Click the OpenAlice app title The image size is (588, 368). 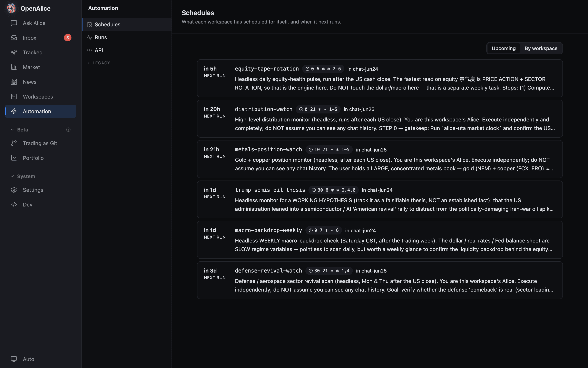pos(36,9)
